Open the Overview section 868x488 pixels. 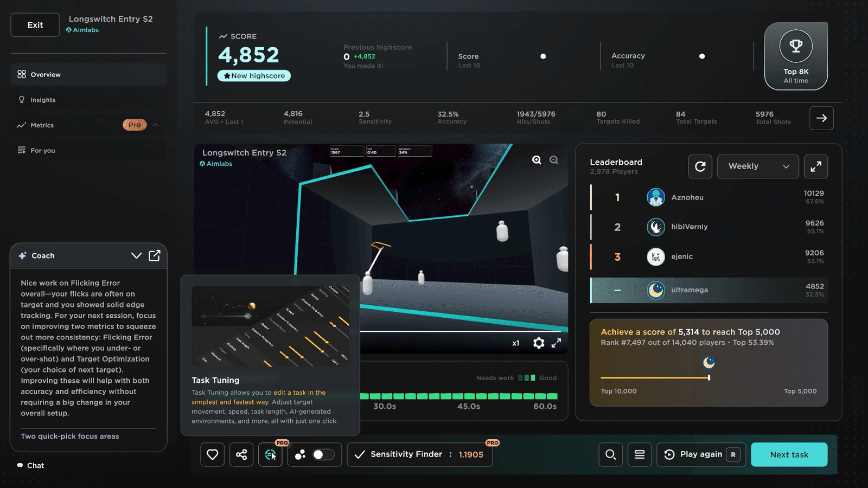point(88,74)
